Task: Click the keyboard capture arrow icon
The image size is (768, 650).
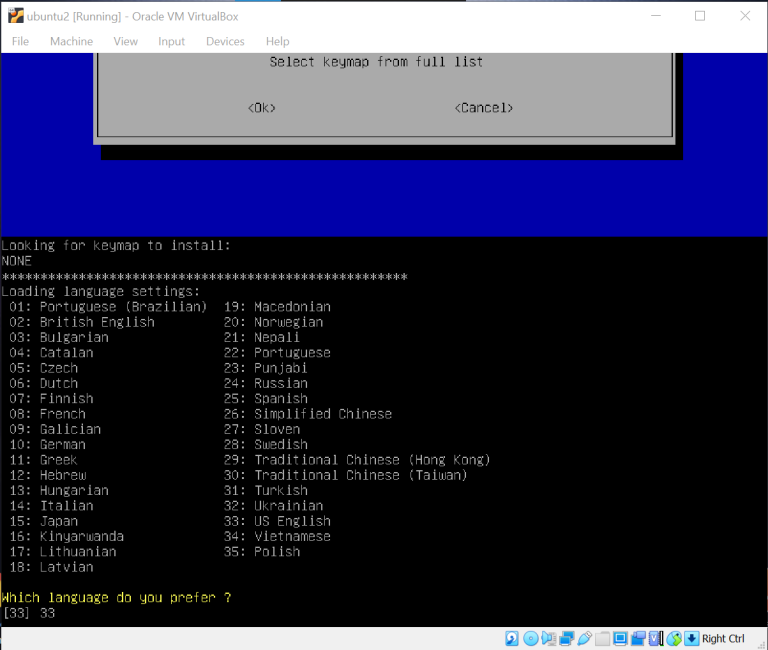Action: (691, 638)
